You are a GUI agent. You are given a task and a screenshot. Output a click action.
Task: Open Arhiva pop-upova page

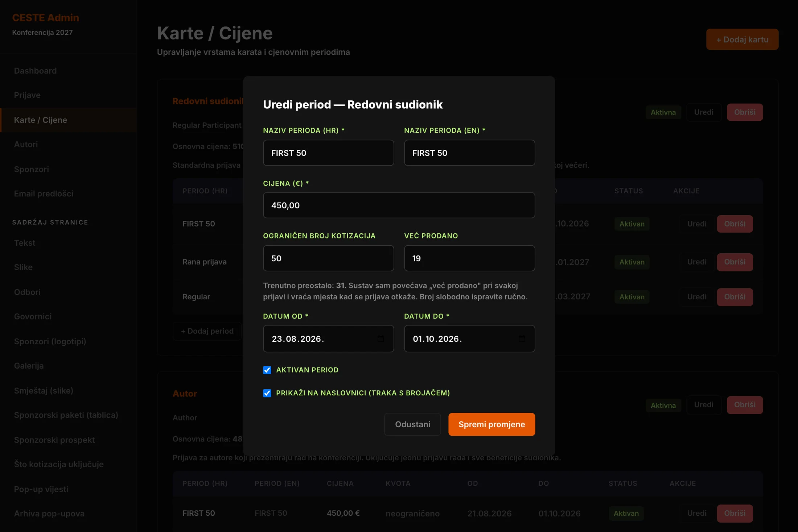[x=49, y=514]
